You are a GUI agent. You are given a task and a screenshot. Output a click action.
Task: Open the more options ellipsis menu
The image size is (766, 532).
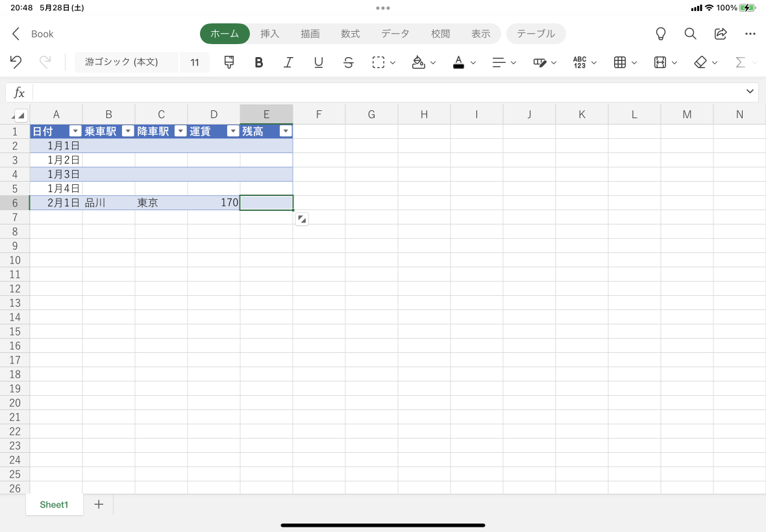pos(750,34)
